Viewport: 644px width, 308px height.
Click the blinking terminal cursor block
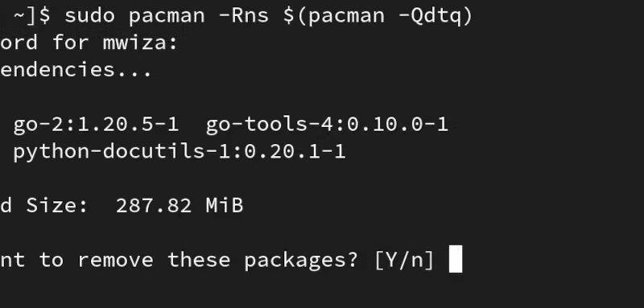[x=456, y=259]
